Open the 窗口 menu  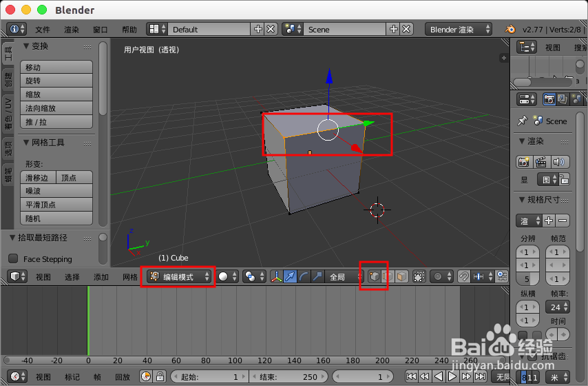click(100, 30)
